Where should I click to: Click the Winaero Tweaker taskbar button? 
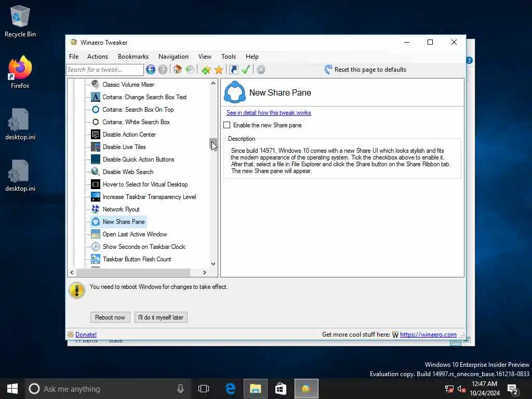pos(307,389)
